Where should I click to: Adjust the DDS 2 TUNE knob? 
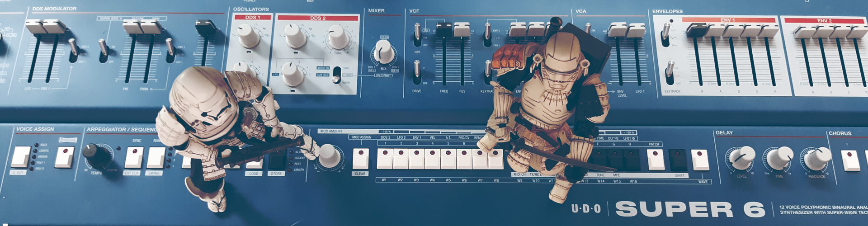(x=338, y=37)
